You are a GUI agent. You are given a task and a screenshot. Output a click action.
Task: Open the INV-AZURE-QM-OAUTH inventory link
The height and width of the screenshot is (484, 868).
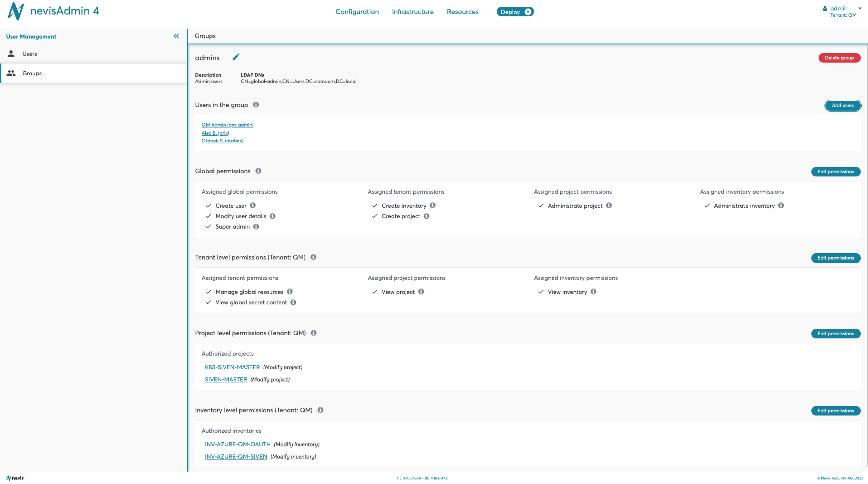click(x=238, y=445)
